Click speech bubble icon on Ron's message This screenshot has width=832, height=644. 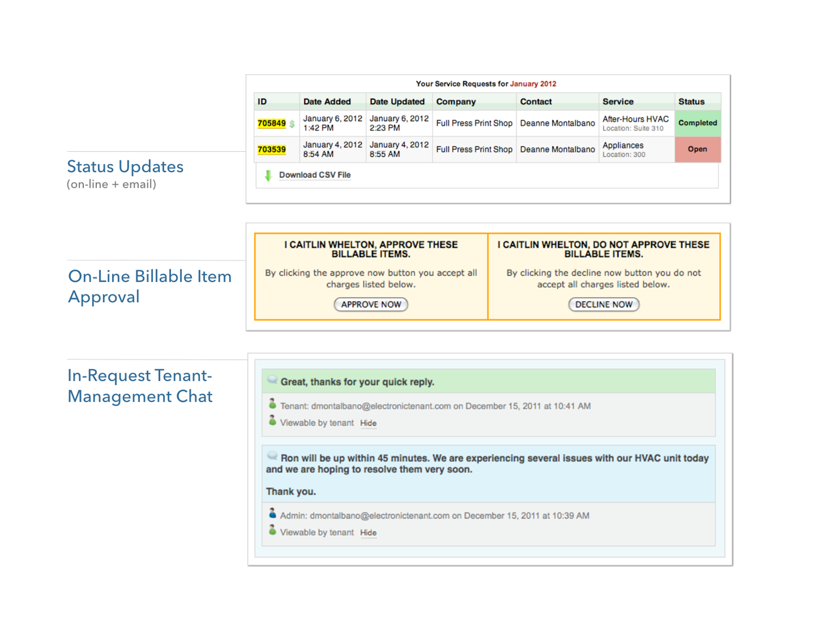coord(272,456)
